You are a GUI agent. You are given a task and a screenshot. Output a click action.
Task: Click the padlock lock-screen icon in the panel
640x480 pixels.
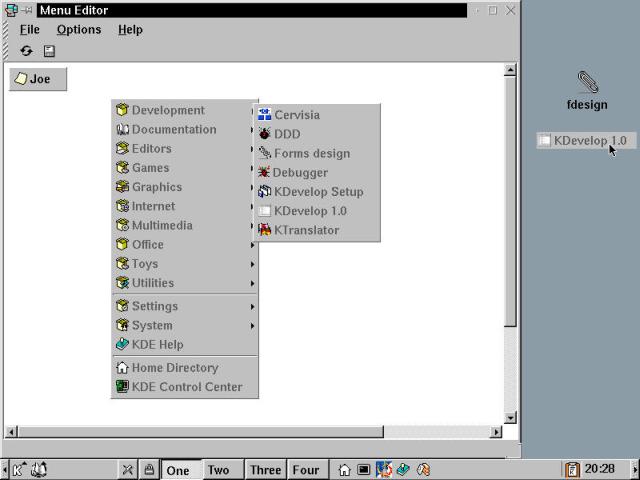tap(148, 469)
